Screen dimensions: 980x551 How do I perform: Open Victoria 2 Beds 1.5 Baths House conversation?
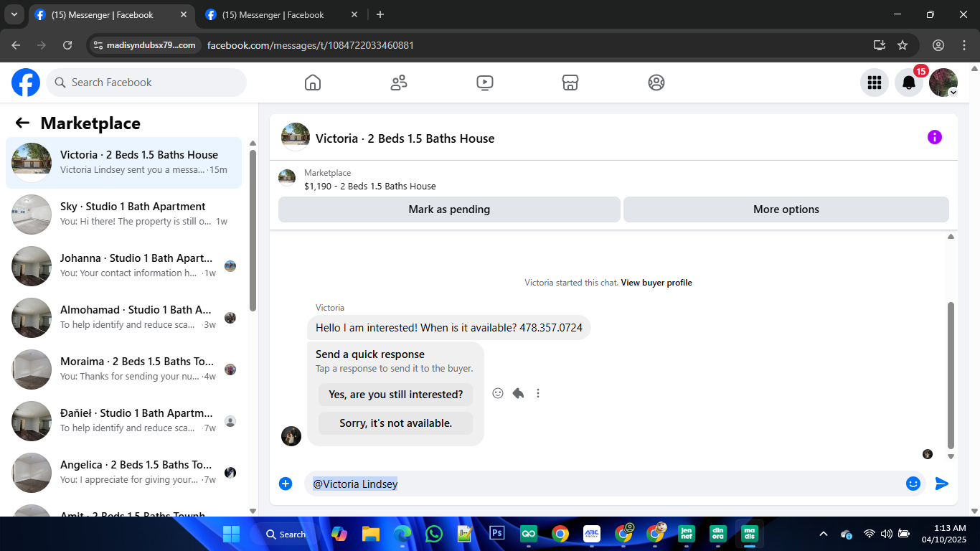tap(123, 163)
